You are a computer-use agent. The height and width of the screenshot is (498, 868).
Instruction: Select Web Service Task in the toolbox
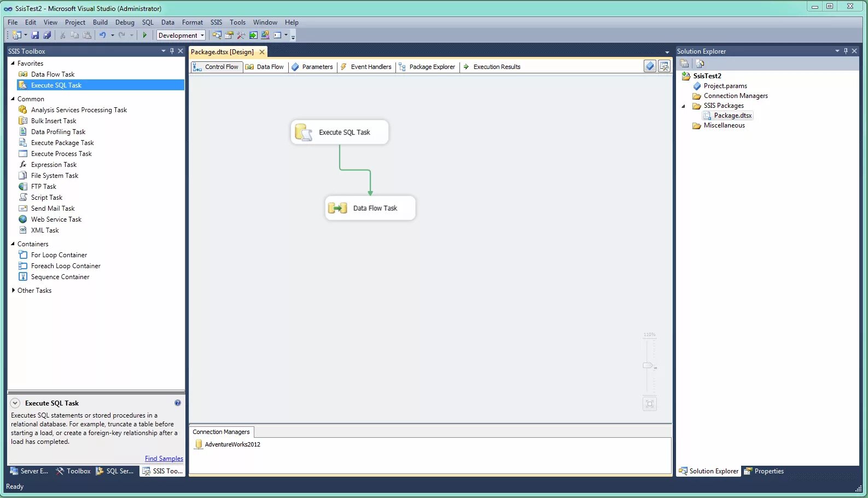[56, 219]
